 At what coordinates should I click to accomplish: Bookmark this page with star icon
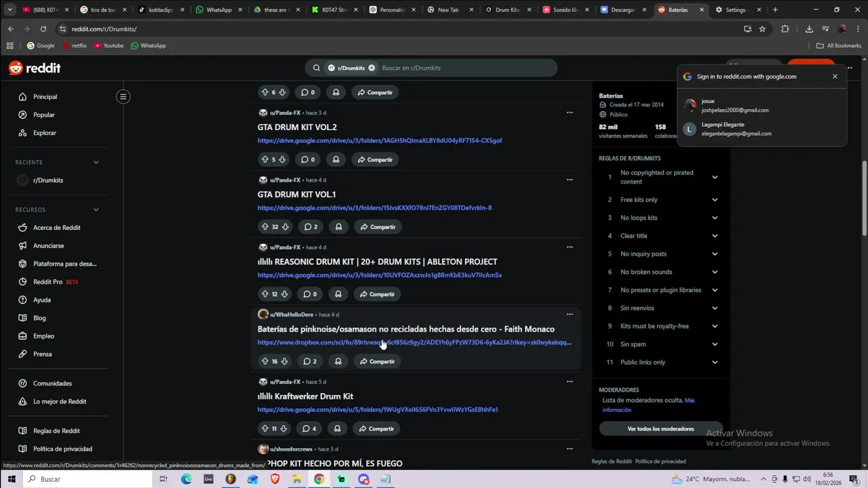coord(762,29)
